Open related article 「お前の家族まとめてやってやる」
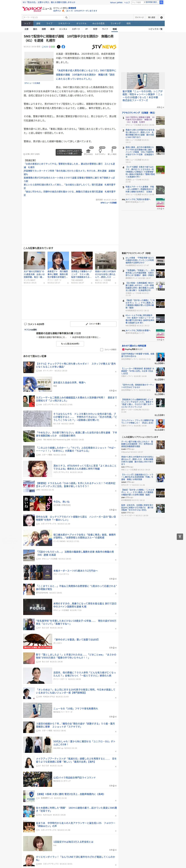 (x=70, y=165)
